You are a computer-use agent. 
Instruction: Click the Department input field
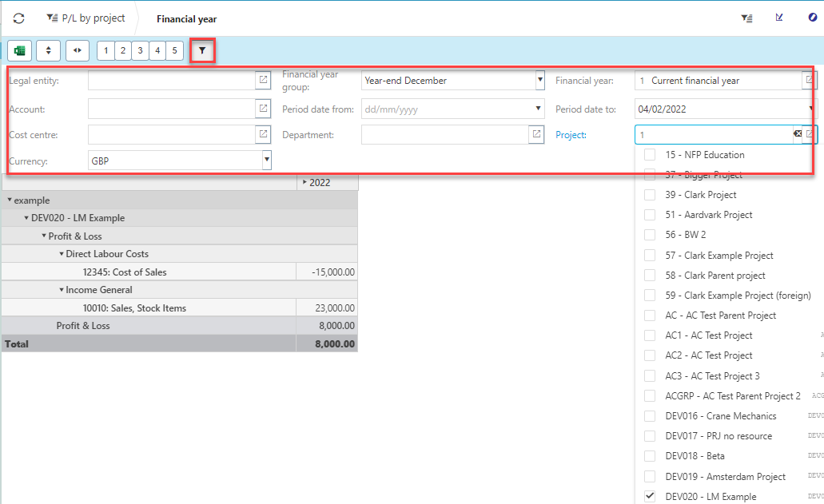point(445,134)
